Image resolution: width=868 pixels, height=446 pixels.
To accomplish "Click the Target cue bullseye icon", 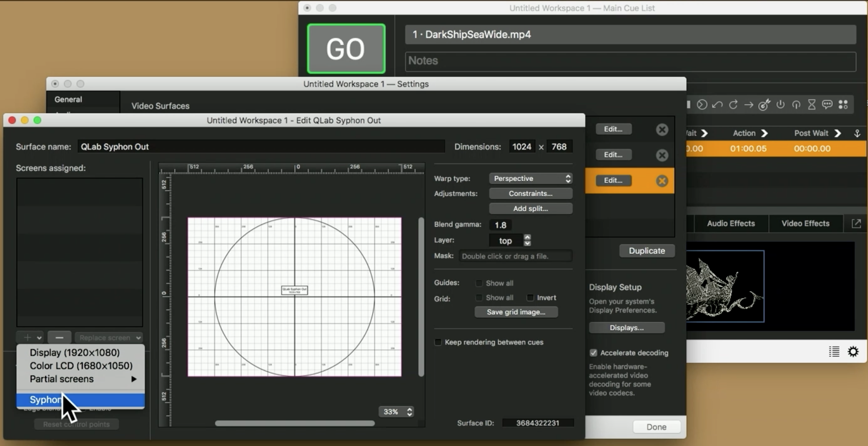I will tap(764, 105).
